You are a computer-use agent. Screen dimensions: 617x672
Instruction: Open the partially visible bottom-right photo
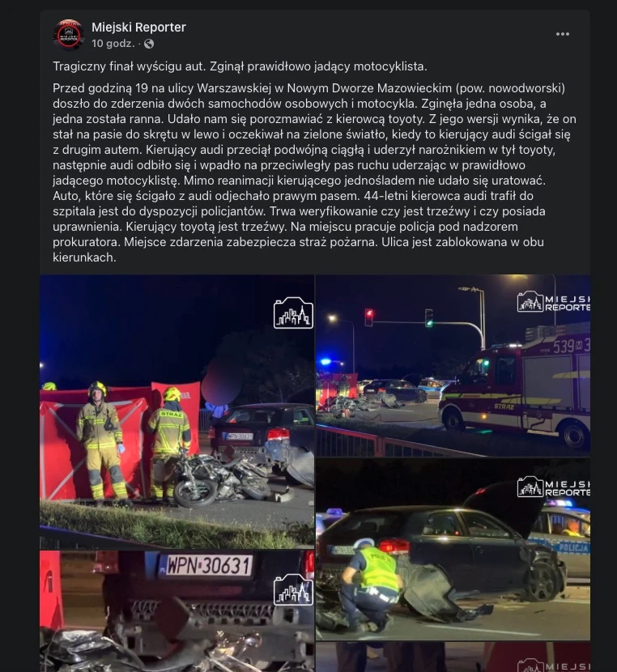[x=453, y=657]
